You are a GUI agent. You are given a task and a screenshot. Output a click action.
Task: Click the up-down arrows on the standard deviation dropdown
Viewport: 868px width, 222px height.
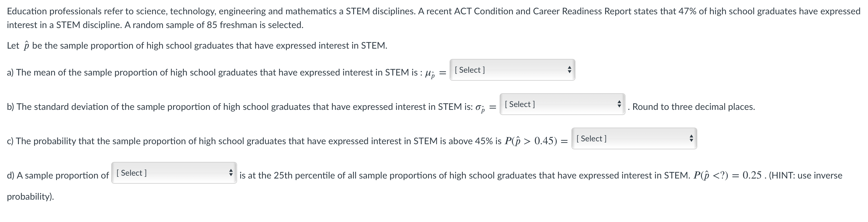tap(619, 104)
